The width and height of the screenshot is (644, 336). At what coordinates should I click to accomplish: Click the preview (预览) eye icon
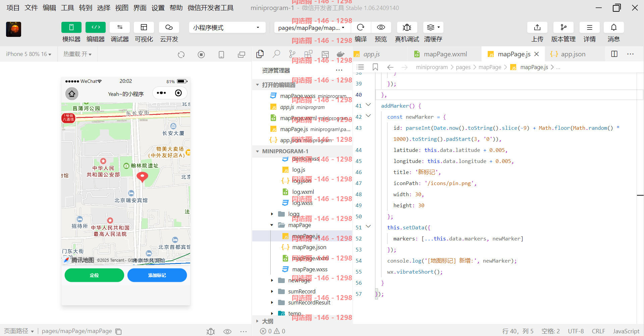[381, 27]
